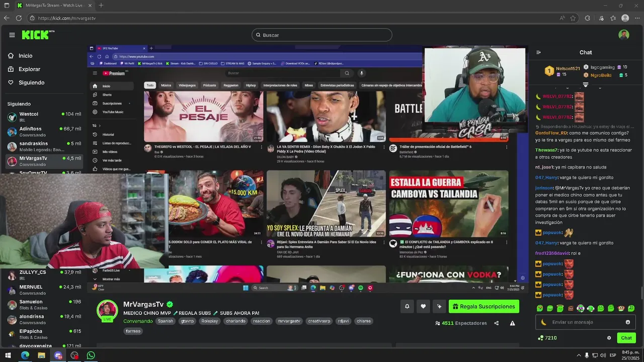Click Nelson1521 in the gift leaderboard
The image size is (644, 362).
568,68
